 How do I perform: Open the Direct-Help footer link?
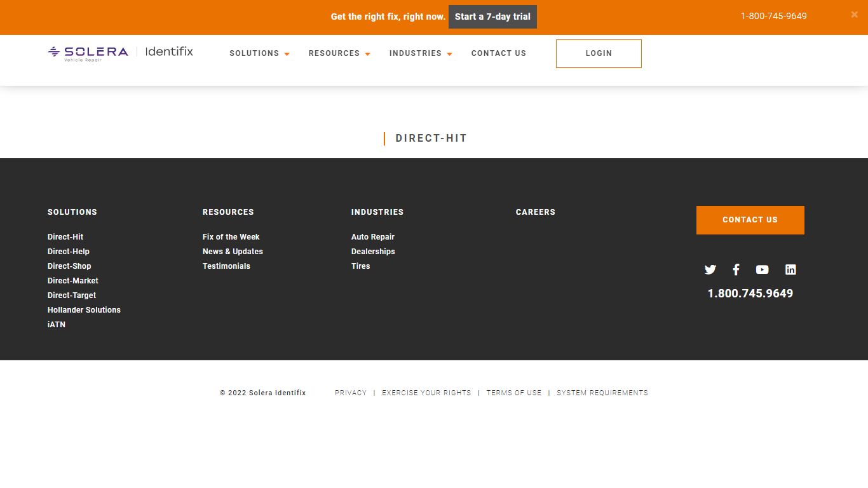(x=69, y=252)
